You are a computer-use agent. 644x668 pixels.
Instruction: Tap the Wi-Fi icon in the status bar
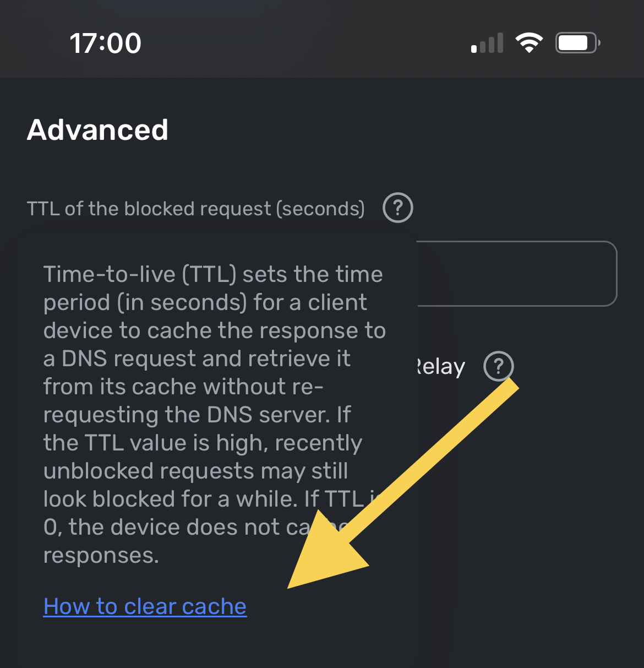pyautogui.click(x=530, y=42)
